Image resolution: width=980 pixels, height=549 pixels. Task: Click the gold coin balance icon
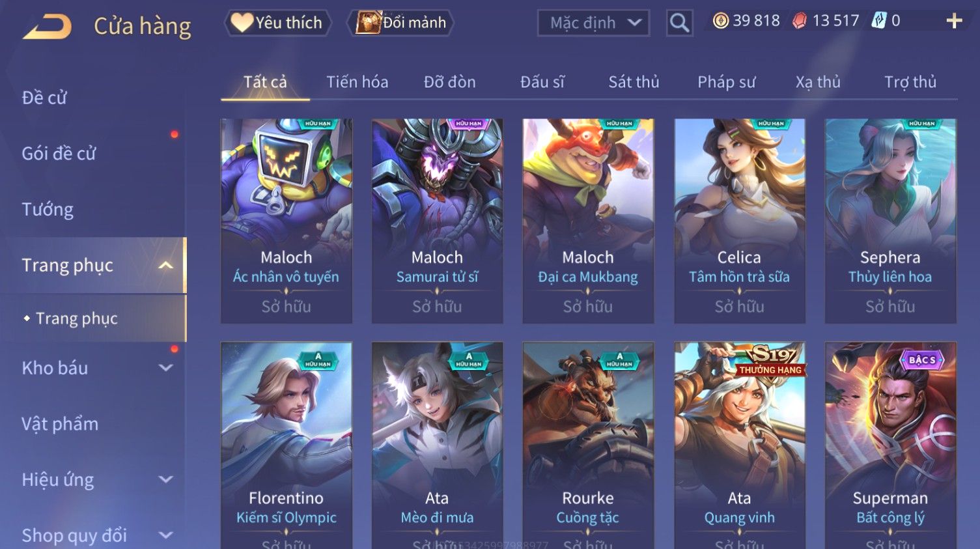(721, 21)
